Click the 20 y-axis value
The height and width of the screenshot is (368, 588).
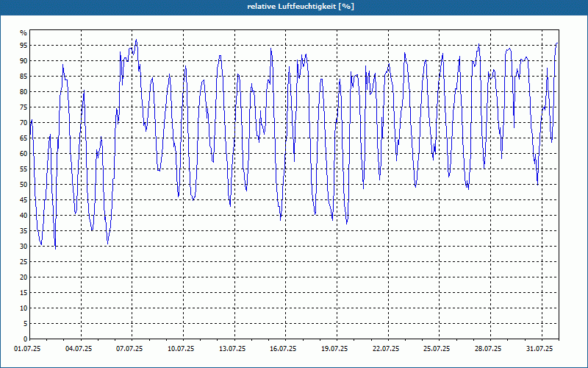coord(24,277)
